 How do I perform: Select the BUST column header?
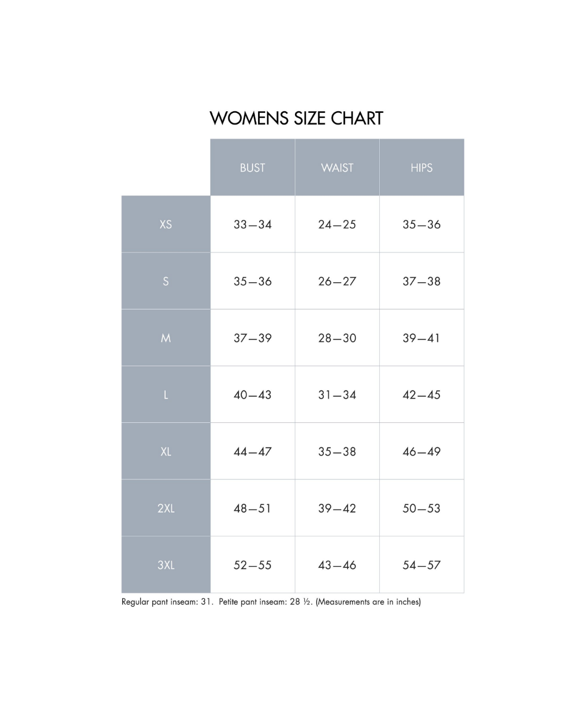click(253, 167)
